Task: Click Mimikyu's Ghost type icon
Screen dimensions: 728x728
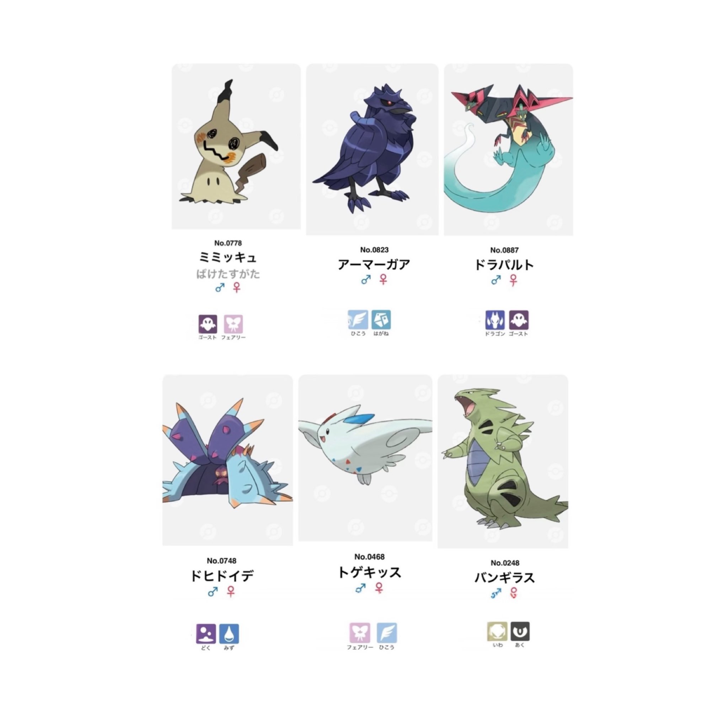Action: [208, 324]
